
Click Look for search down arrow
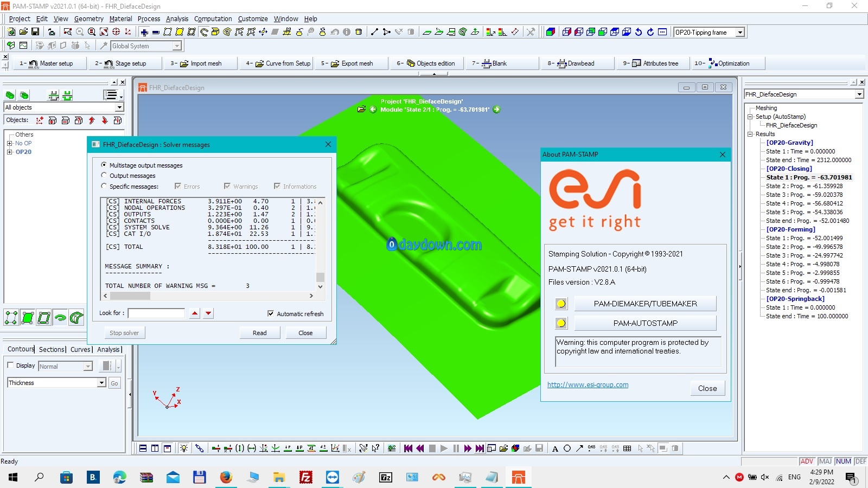click(x=208, y=313)
